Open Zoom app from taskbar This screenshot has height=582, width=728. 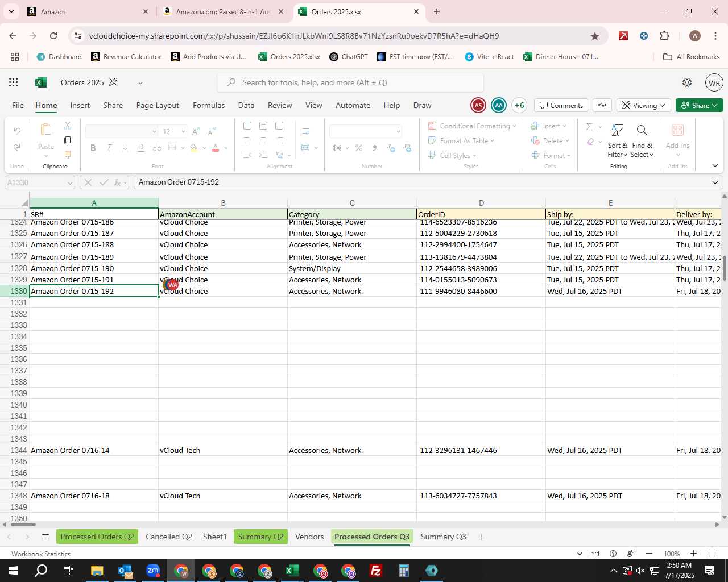[153, 571]
